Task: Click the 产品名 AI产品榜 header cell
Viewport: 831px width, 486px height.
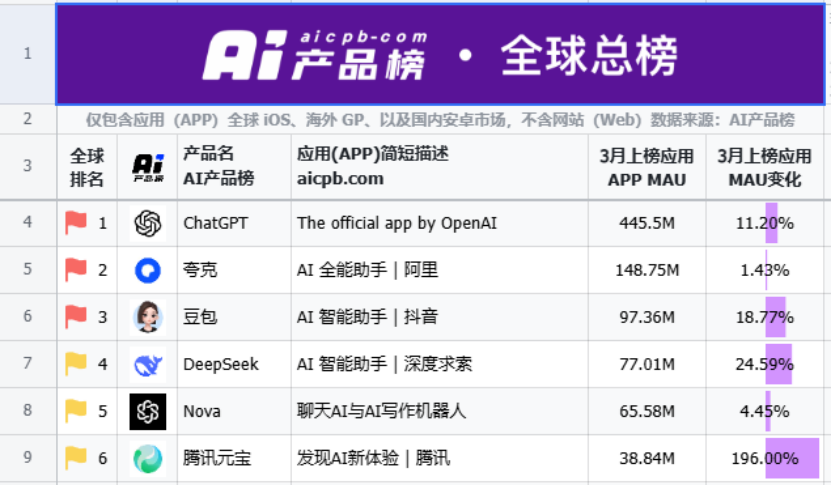Action: point(234,167)
